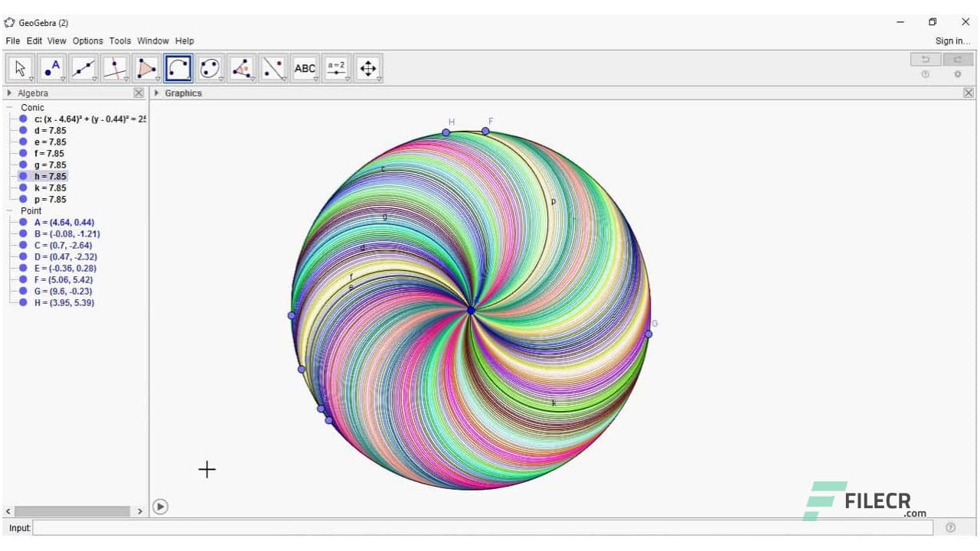Select the ABC Text tool
Image resolution: width=980 pixels, height=551 pixels.
coord(305,67)
